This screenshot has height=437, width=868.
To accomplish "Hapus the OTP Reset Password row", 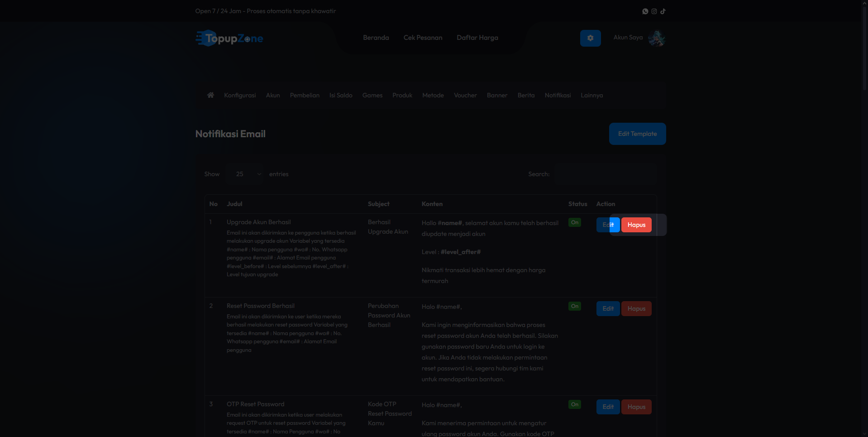I will [x=636, y=407].
